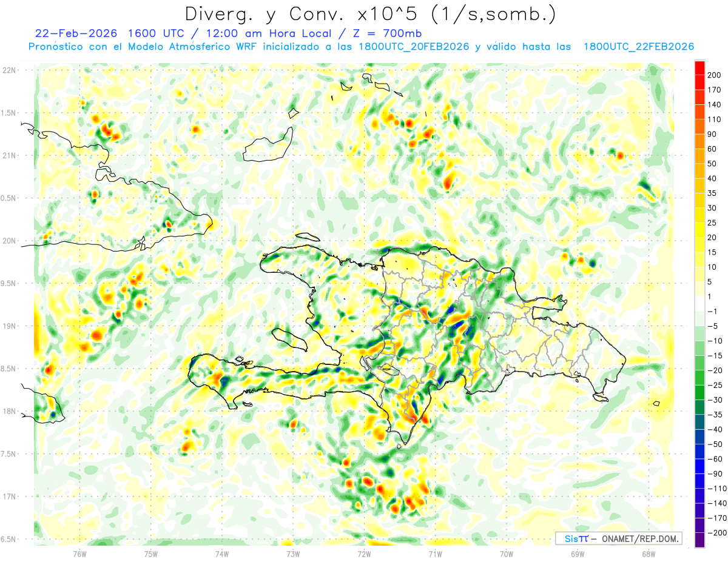The width and height of the screenshot is (728, 562).
Task: Click the "-140" legend label
Action: [718, 504]
